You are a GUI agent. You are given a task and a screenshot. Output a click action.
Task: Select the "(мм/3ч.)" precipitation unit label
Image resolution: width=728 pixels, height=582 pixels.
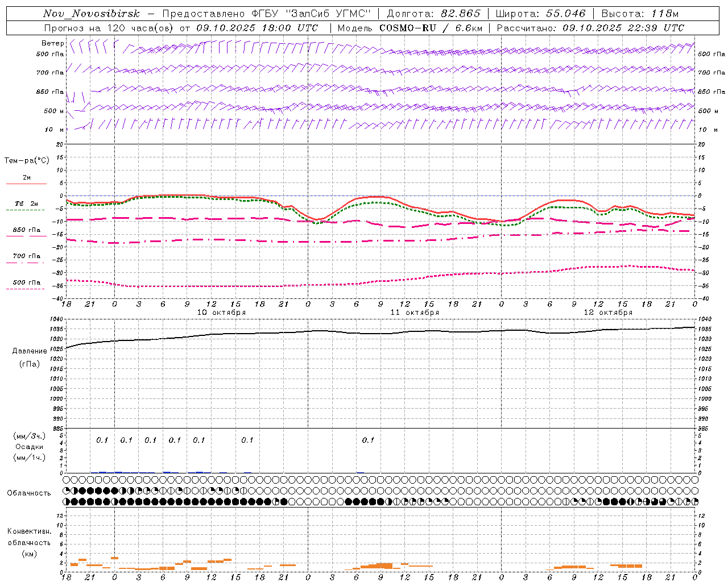pos(30,436)
